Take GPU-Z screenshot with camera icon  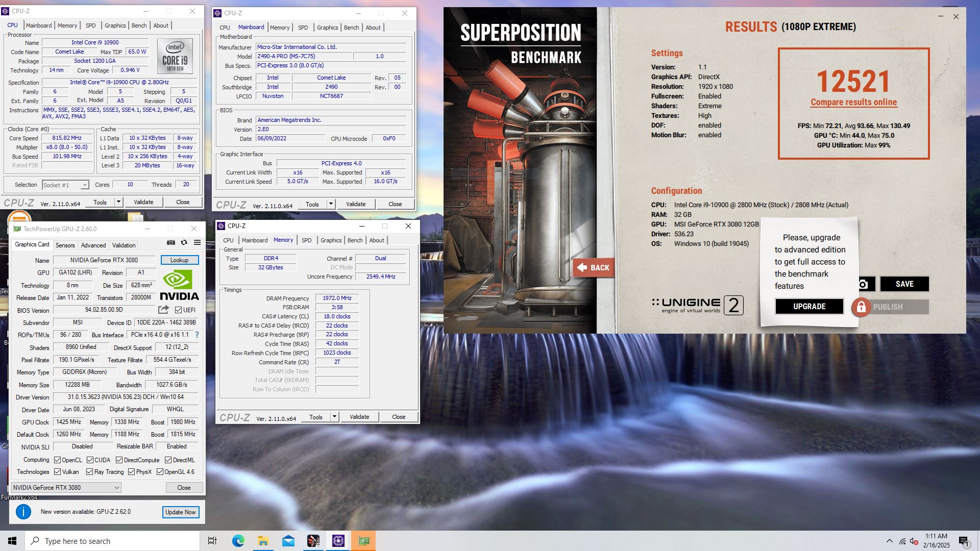pyautogui.click(x=171, y=243)
